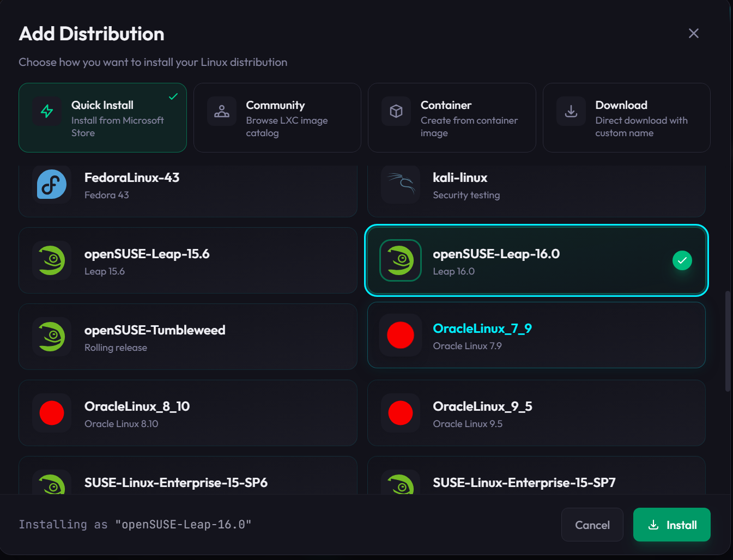Switch to the Container install method
733x560 pixels.
pos(452,118)
